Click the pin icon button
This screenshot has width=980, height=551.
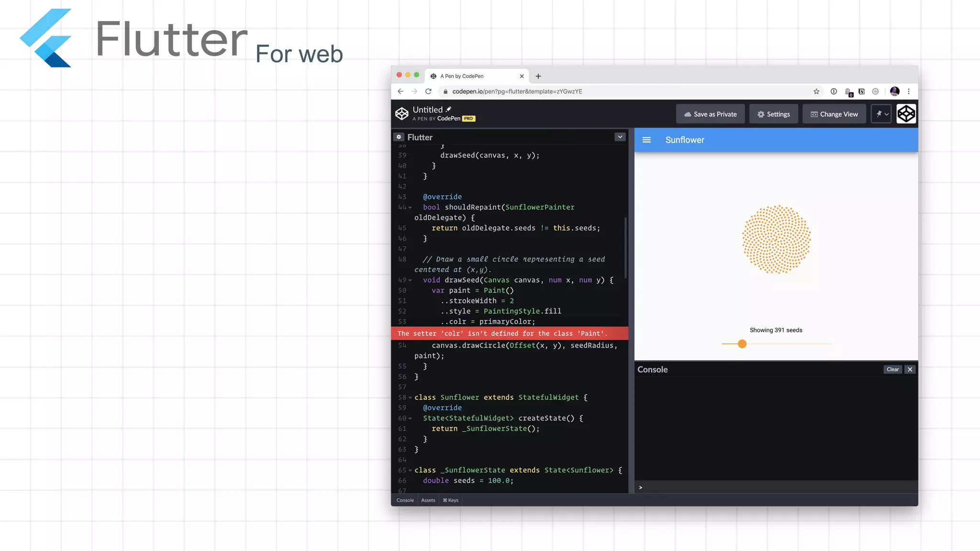879,114
